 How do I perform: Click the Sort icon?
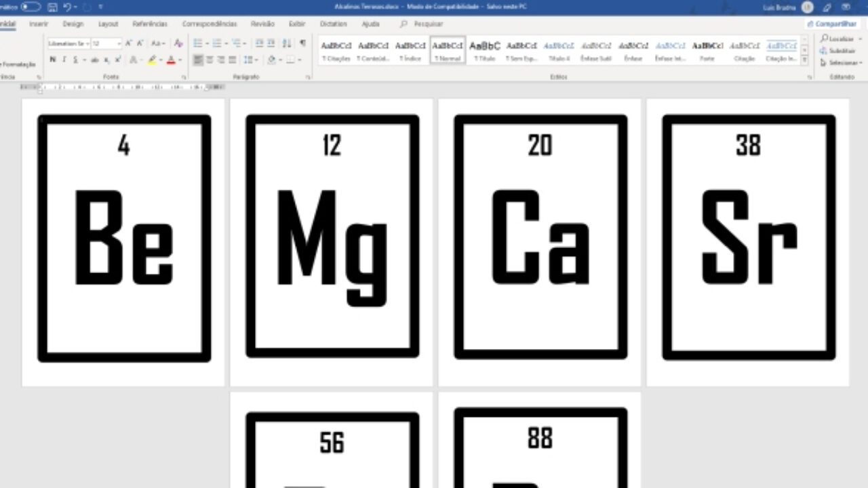286,43
